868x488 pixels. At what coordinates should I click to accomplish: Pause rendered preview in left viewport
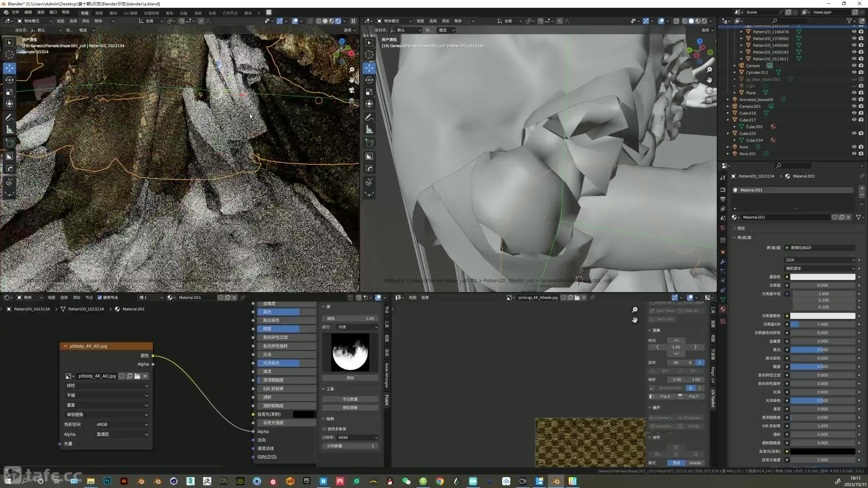coord(353,21)
